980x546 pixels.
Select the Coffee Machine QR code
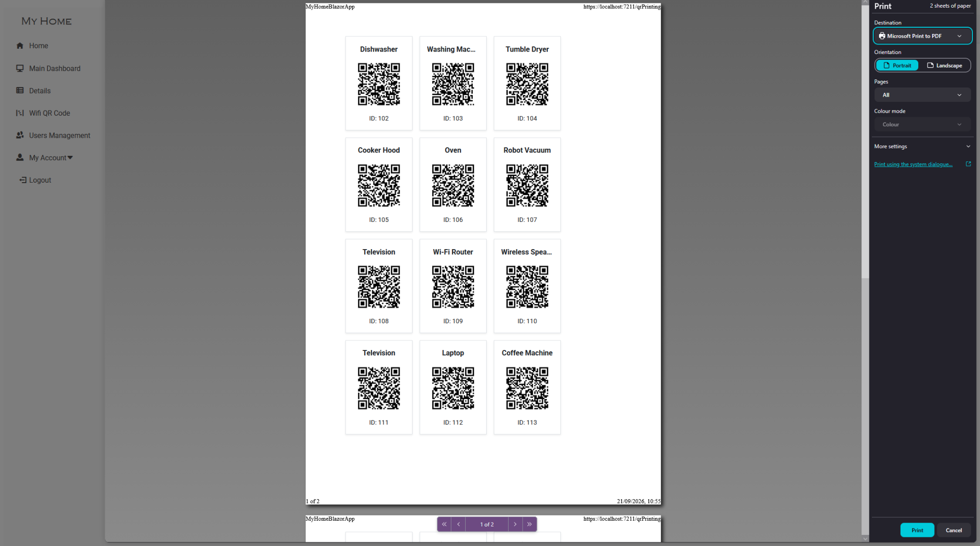click(527, 388)
